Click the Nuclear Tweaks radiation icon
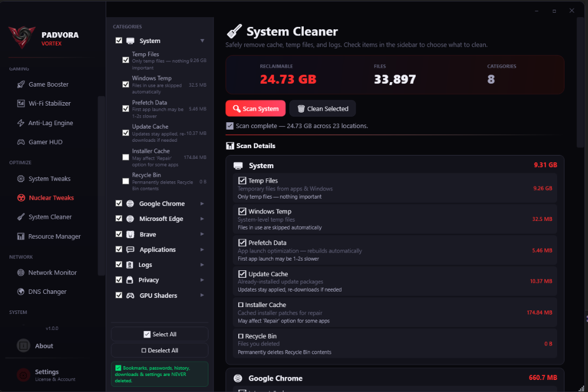588x392 pixels. (x=21, y=197)
